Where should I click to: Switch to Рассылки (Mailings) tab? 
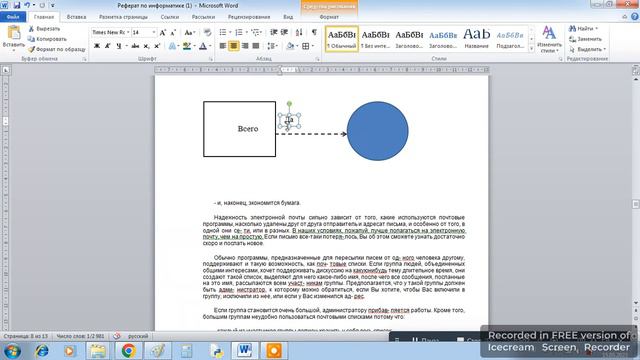[203, 17]
